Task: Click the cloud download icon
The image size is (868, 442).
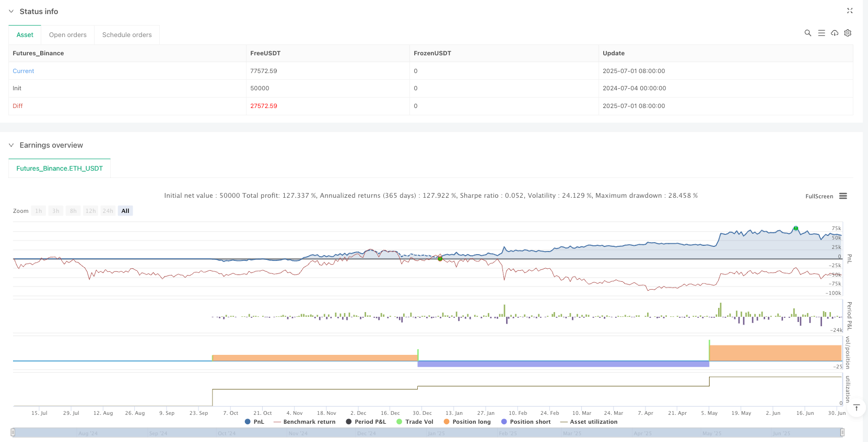Action: [835, 33]
